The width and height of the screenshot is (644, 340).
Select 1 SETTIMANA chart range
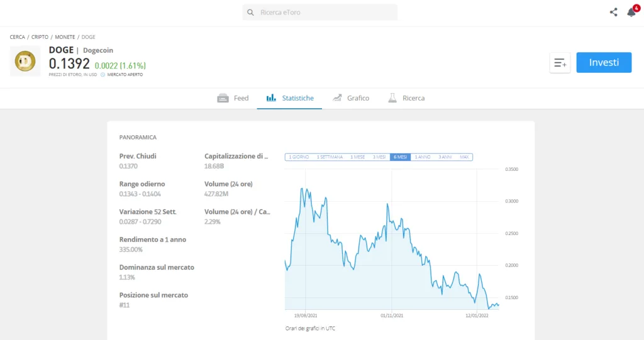pos(330,157)
